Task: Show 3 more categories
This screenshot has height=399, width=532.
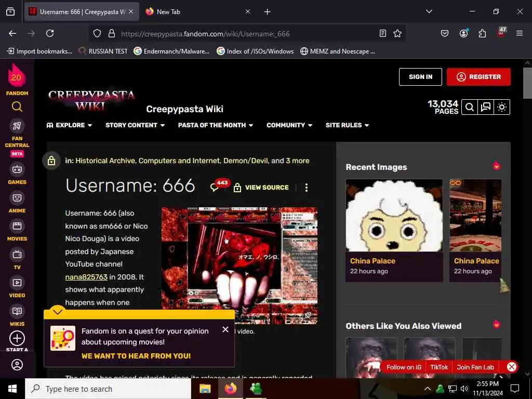Action: pos(298,161)
